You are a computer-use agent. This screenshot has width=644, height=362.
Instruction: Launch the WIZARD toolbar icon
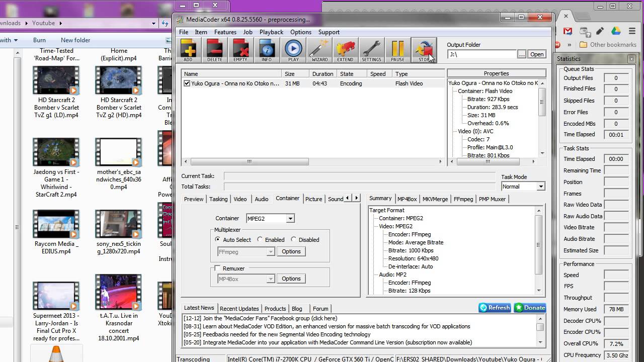319,50
